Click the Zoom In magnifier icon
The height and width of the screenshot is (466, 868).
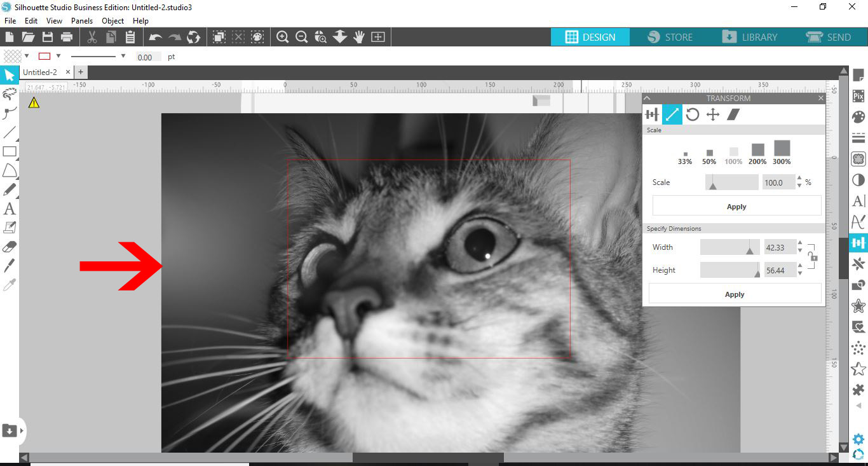pos(283,38)
